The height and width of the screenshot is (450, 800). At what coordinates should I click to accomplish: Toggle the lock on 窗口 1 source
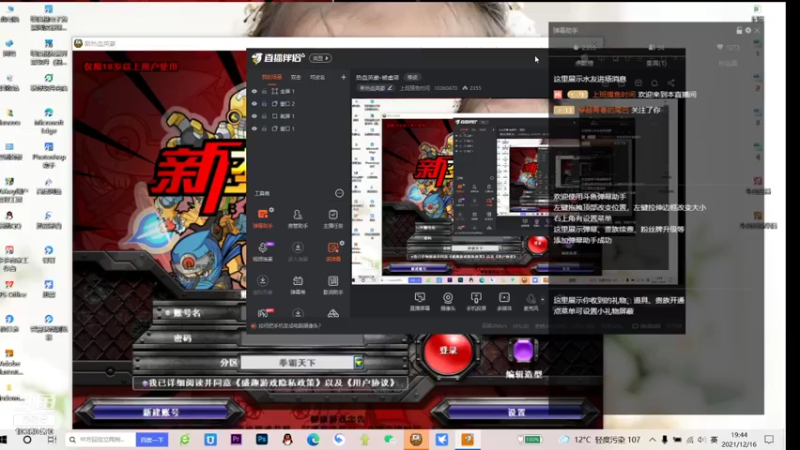[x=264, y=129]
